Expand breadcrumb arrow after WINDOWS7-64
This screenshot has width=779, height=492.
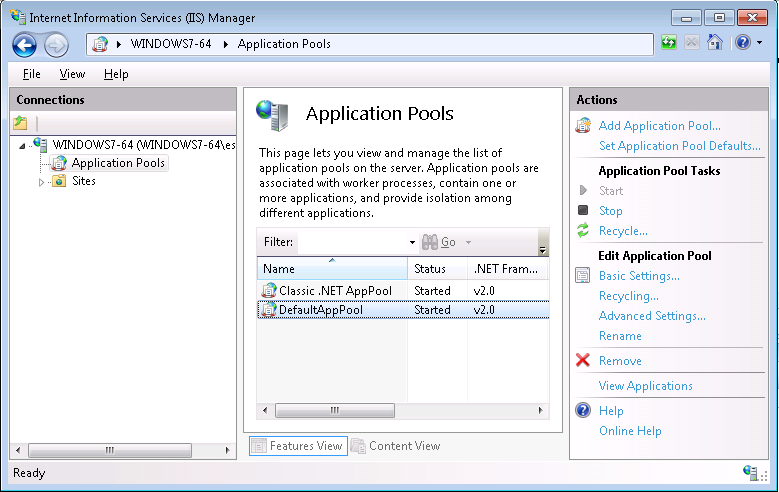point(226,44)
